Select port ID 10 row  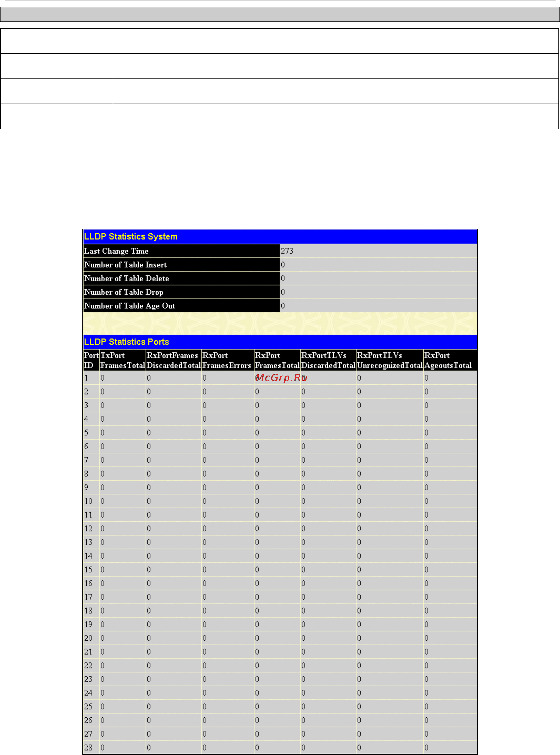click(280, 501)
